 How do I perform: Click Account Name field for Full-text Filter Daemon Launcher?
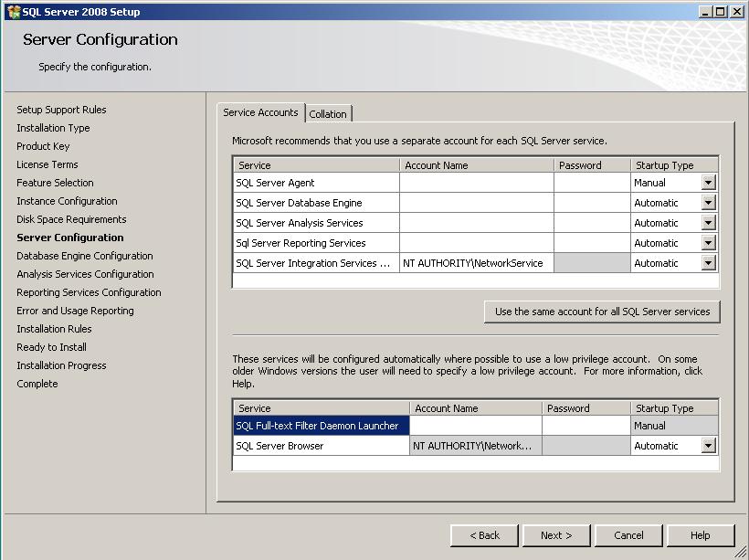pos(476,426)
